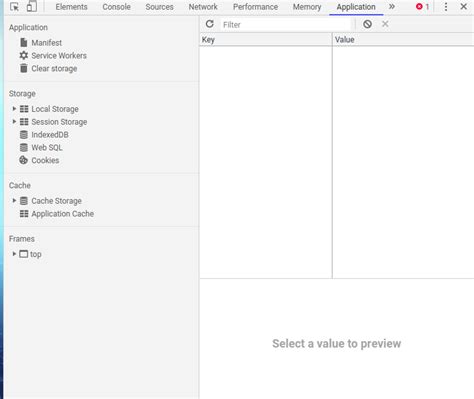Screen dimensions: 474x399
Task: Click the Cache section heading
Action: 20,185
